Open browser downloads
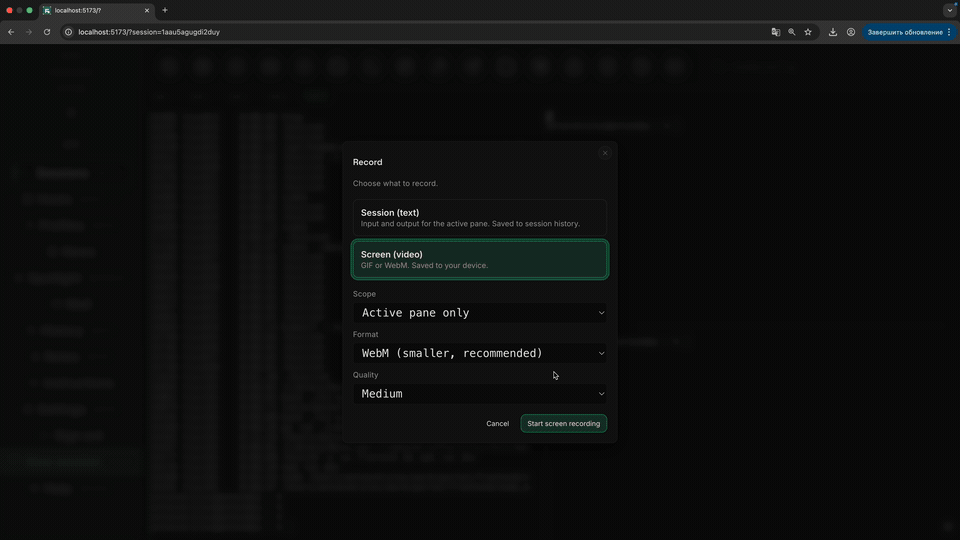This screenshot has height=540, width=960. coord(833,32)
